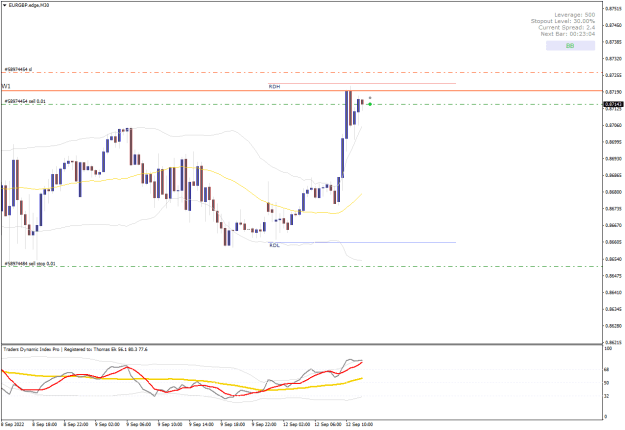Click the Traders Dynamic Index Pro indicator label

tap(75, 349)
